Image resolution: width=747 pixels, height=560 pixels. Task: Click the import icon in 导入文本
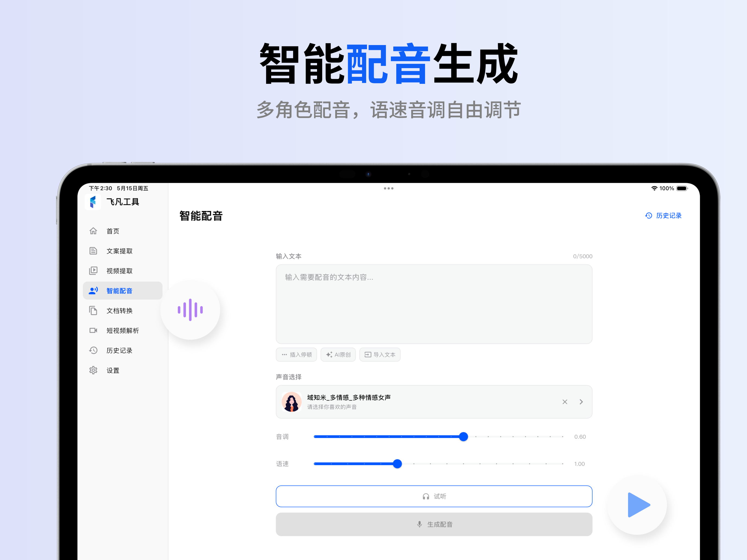click(x=368, y=354)
